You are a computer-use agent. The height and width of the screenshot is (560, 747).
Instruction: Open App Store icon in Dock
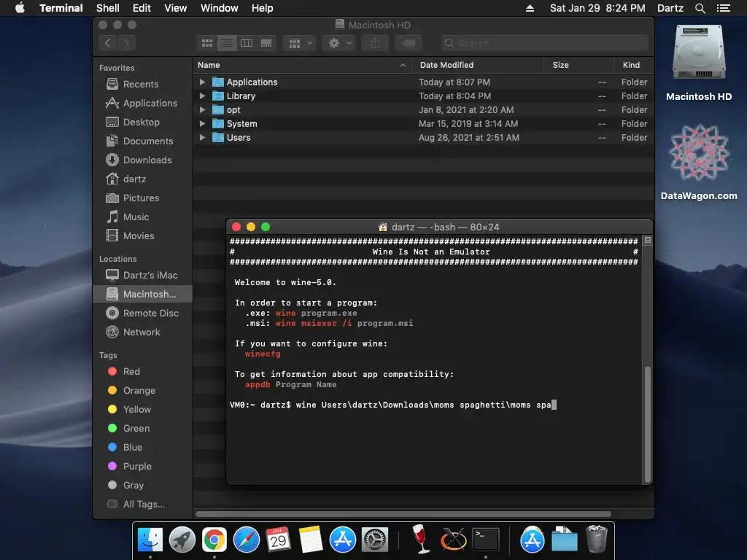coord(343,540)
